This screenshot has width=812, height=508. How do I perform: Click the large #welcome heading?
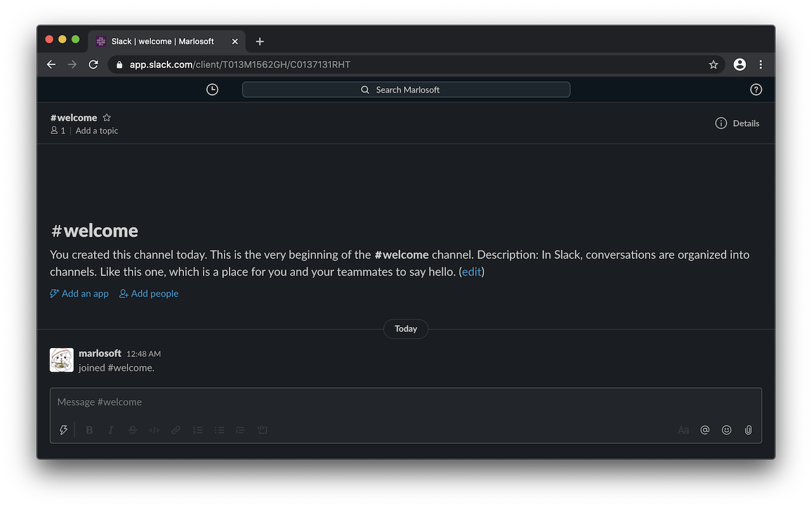95,231
